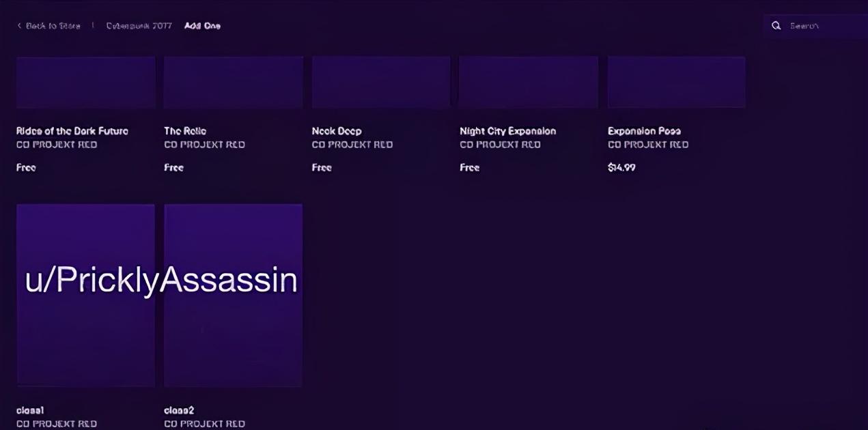Click the $14.99 price of Expansion Pass
The image size is (868, 430).
pos(621,167)
